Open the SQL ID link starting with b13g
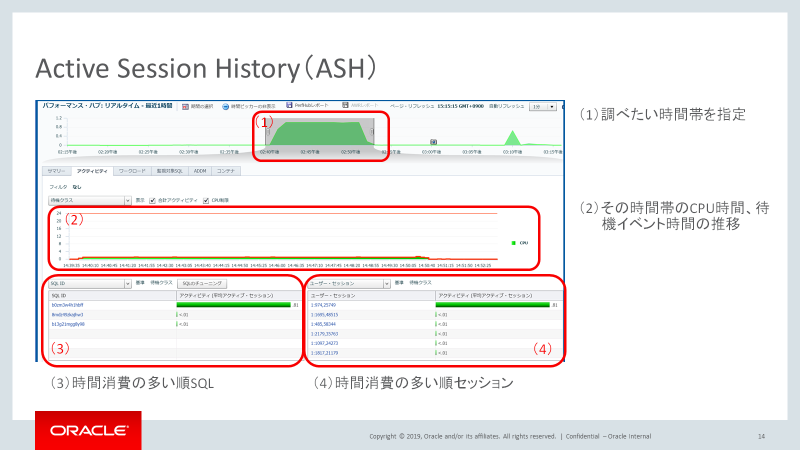 tap(68, 324)
